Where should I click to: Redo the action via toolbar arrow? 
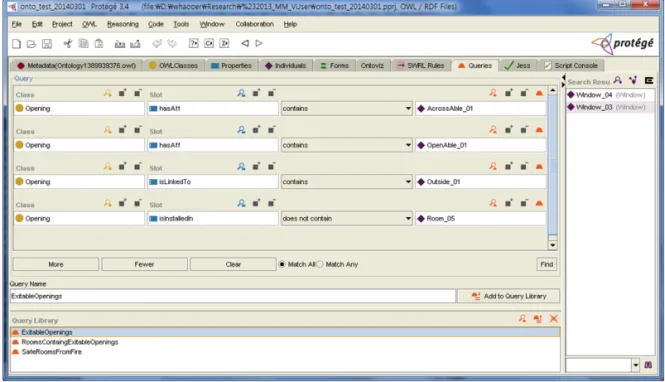(x=172, y=43)
